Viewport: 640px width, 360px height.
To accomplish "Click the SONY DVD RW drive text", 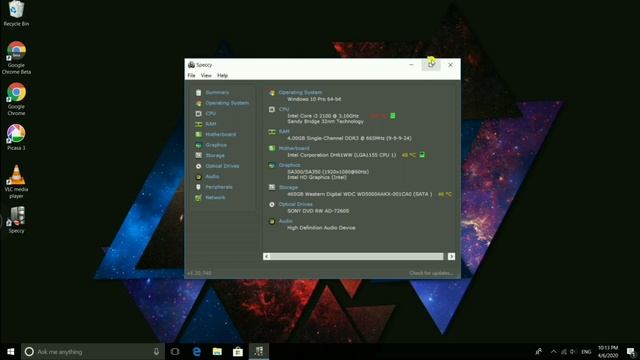I will 318,211.
